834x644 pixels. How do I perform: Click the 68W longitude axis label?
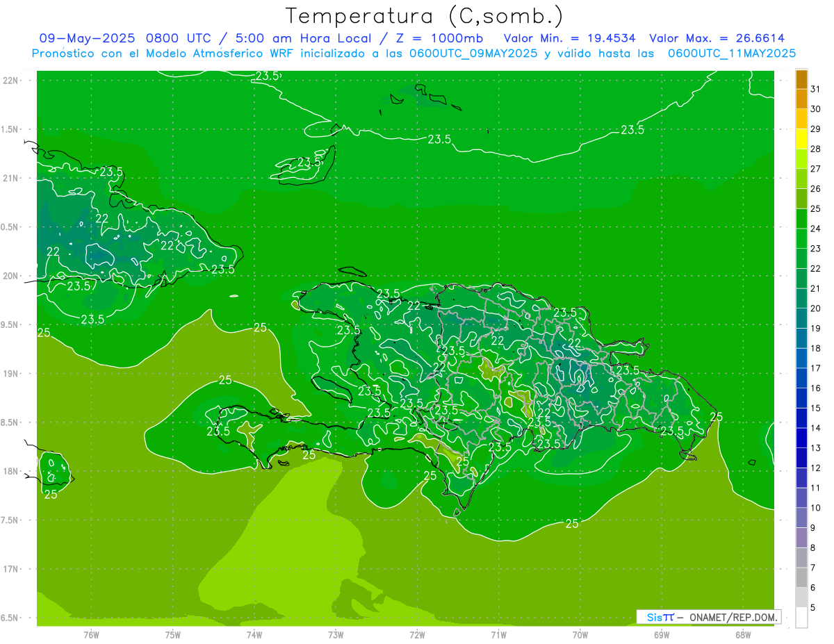pyautogui.click(x=743, y=635)
